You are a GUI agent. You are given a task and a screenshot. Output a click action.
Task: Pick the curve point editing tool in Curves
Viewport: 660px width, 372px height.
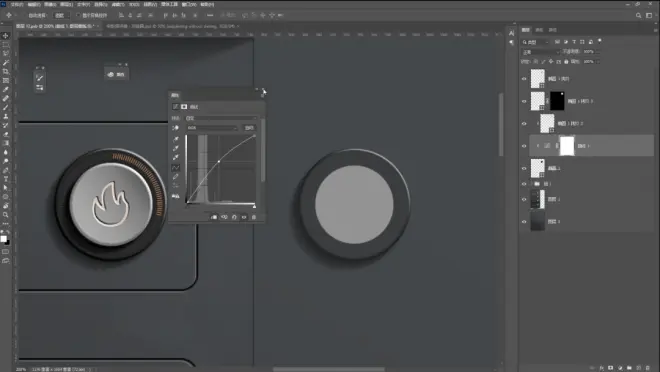click(x=176, y=167)
